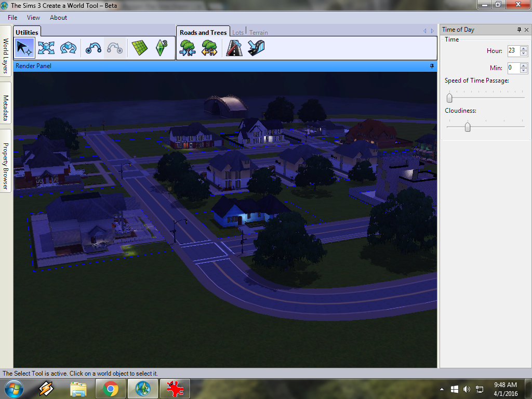Open the View menu
This screenshot has width=532, height=399.
(33, 18)
